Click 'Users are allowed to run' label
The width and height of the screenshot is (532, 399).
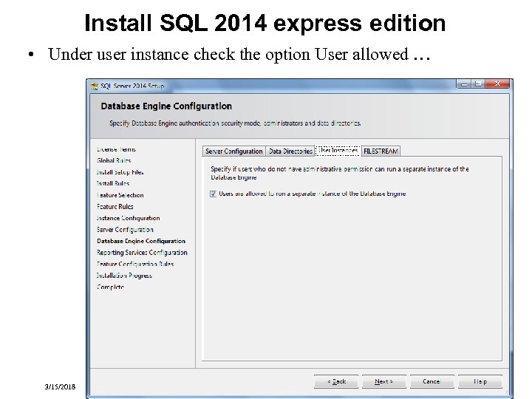click(313, 194)
